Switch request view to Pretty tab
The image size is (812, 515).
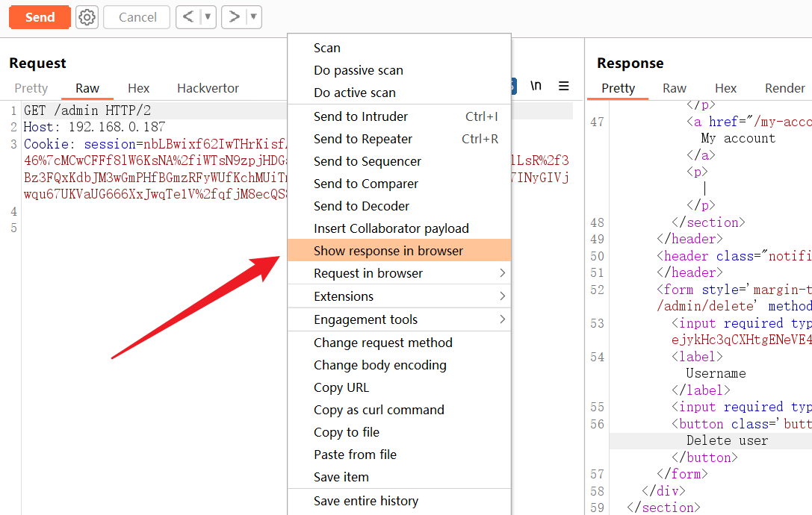[x=31, y=88]
